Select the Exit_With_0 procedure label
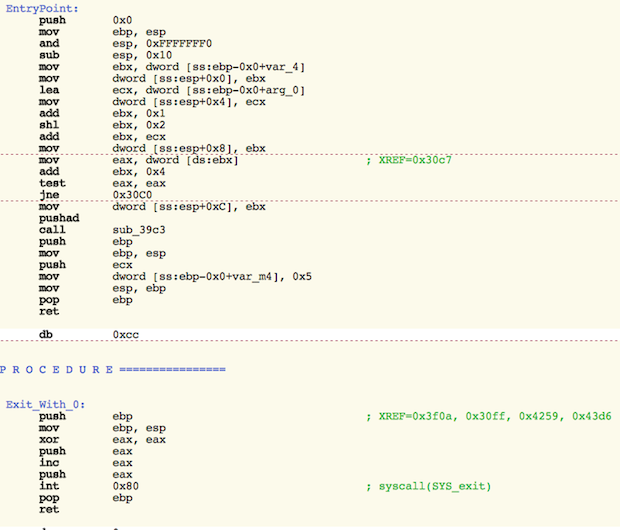 click(46, 403)
